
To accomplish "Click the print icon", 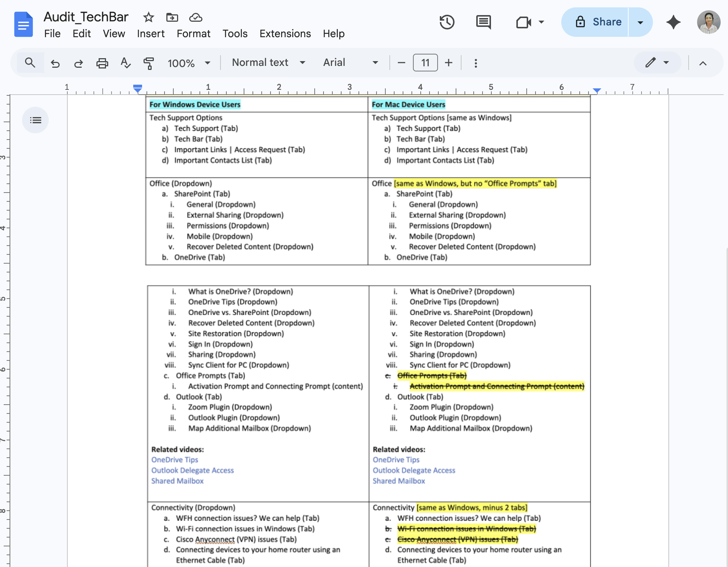I will (x=102, y=63).
